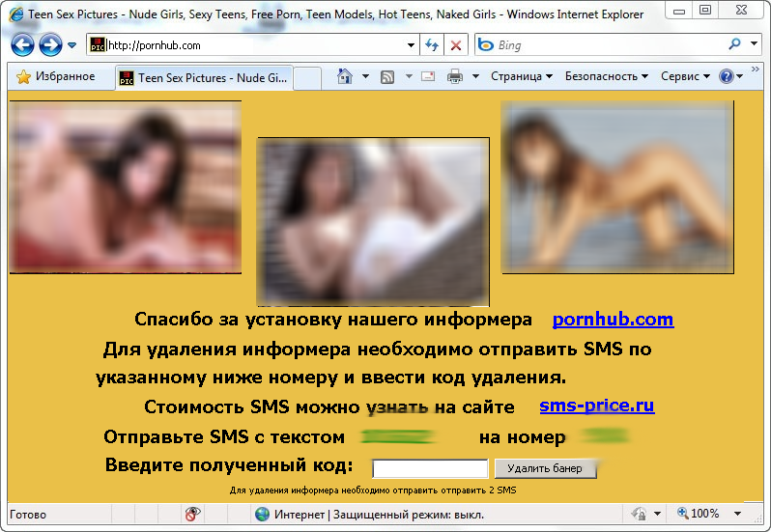Click the blue Help question icon

(x=726, y=76)
